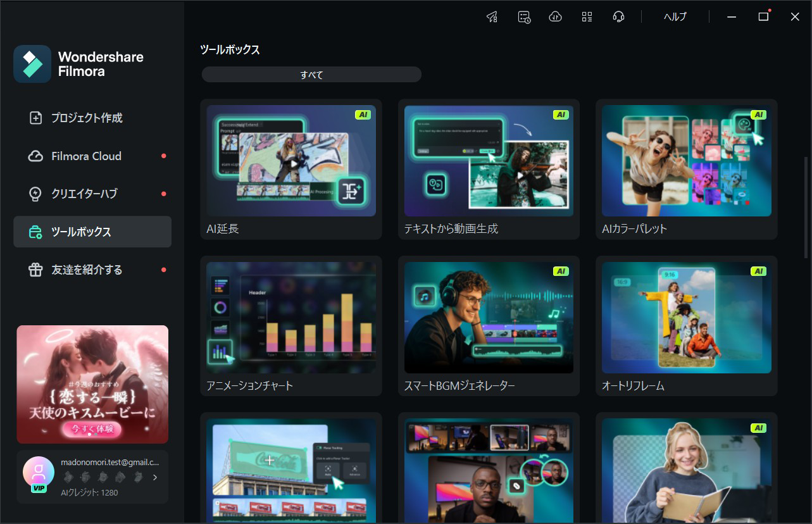
Task: Select the プロジェクト作成 document icon
Action: pyautogui.click(x=35, y=118)
